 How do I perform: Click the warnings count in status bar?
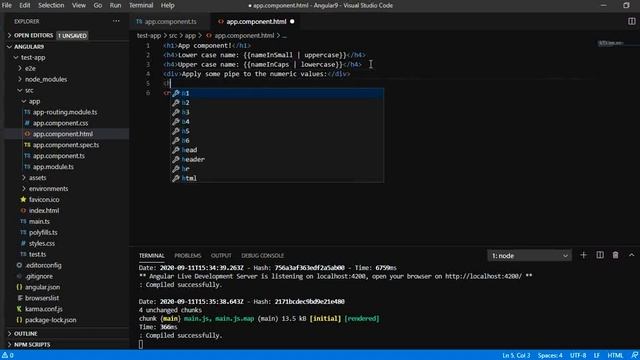pos(8,356)
